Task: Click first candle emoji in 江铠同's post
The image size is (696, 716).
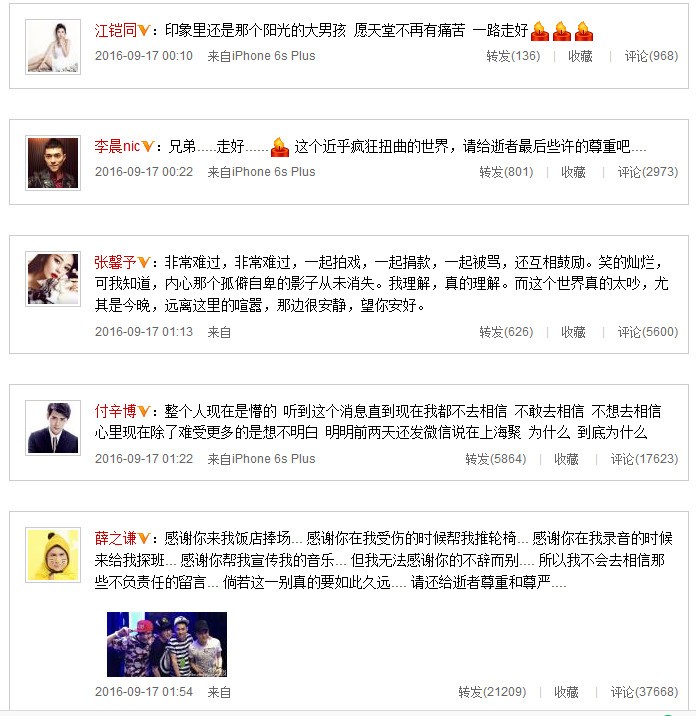Action: (x=540, y=31)
